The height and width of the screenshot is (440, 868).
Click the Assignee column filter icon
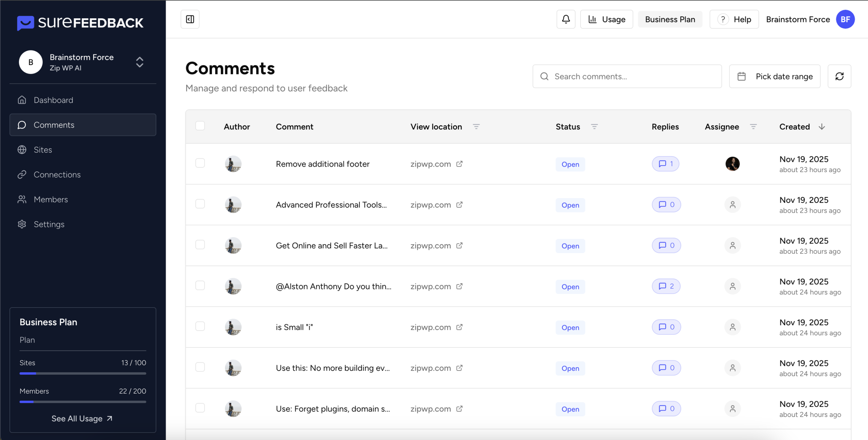point(753,127)
